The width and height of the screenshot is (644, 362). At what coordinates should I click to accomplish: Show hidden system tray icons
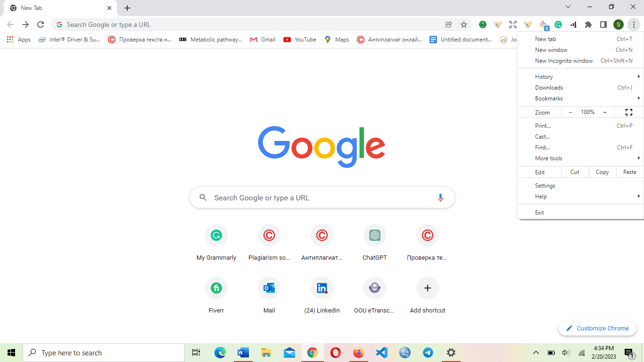[536, 353]
